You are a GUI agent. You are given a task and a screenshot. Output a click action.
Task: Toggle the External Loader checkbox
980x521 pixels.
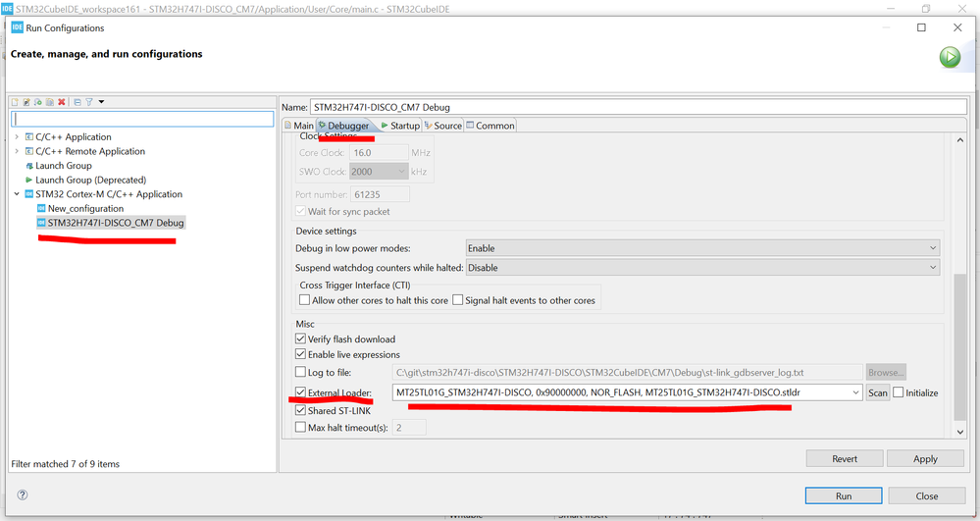click(300, 392)
